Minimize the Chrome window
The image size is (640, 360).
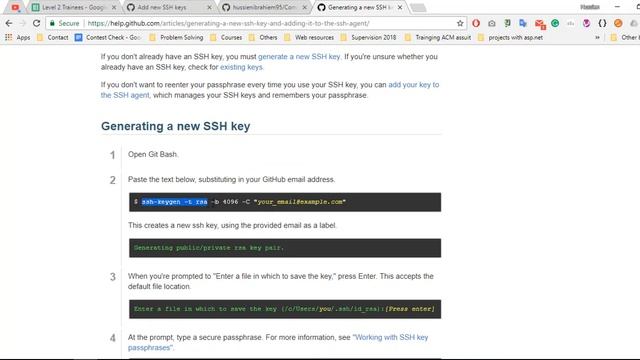617,7
